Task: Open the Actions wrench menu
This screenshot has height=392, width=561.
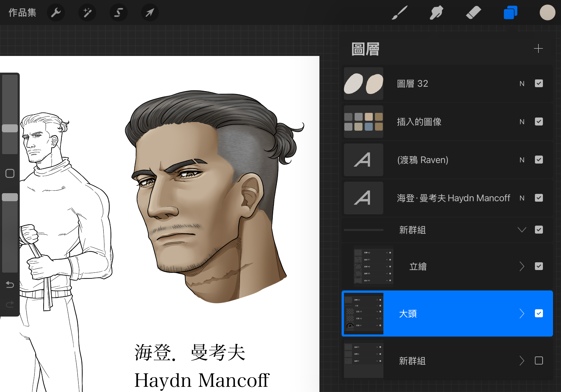Action: tap(56, 12)
